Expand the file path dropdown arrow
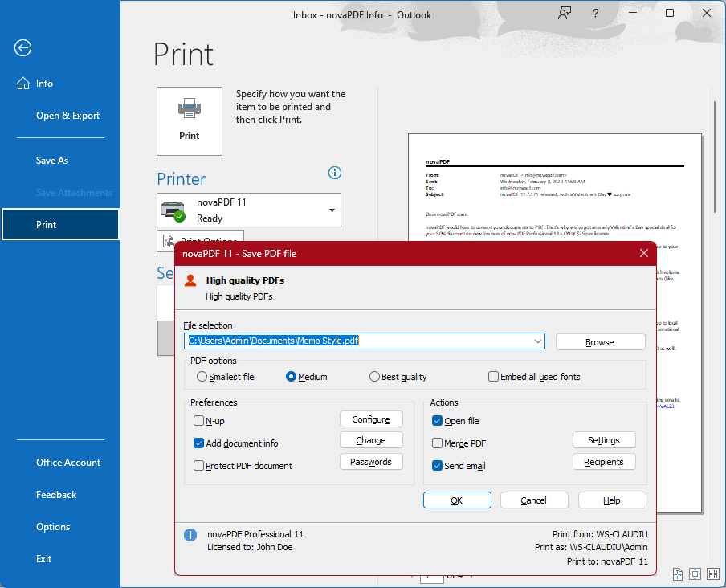The height and width of the screenshot is (588, 726). coord(537,341)
